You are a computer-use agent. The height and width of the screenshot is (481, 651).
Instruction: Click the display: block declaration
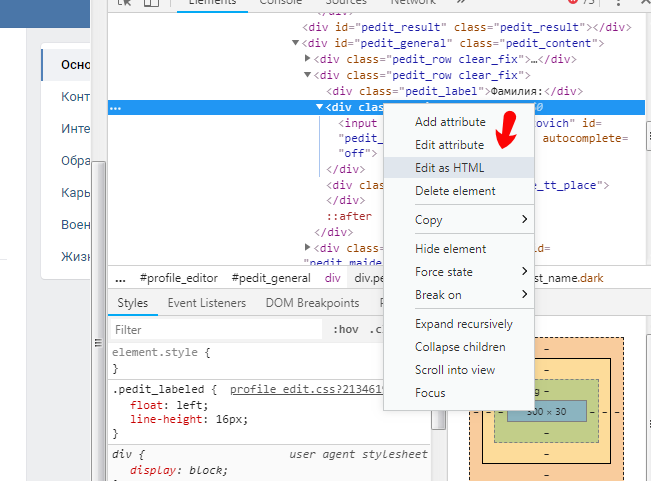coord(179,470)
